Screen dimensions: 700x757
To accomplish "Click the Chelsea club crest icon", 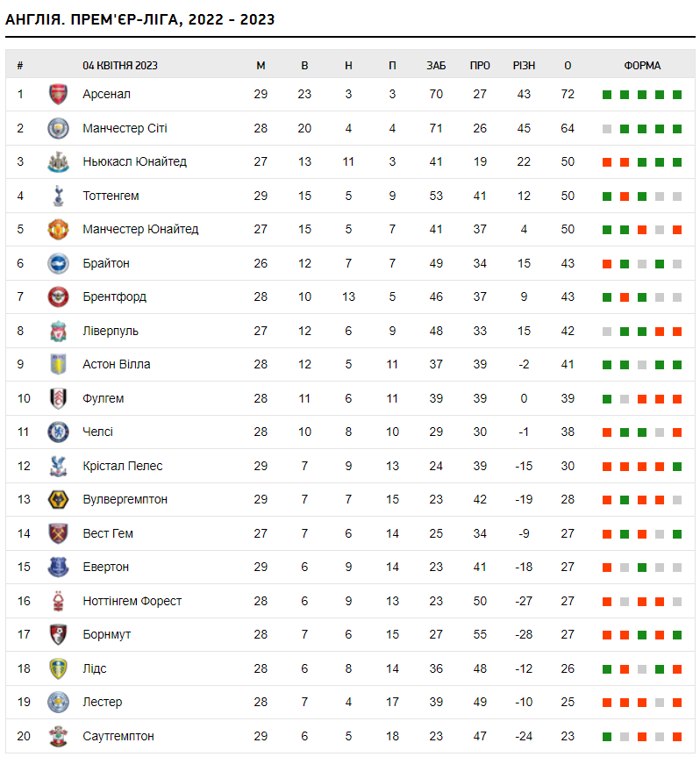I will (58, 432).
